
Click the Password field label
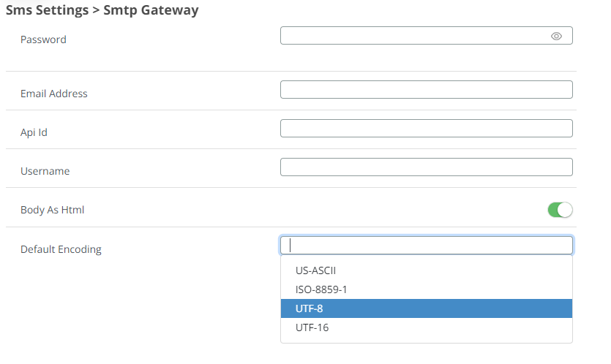[x=43, y=39]
